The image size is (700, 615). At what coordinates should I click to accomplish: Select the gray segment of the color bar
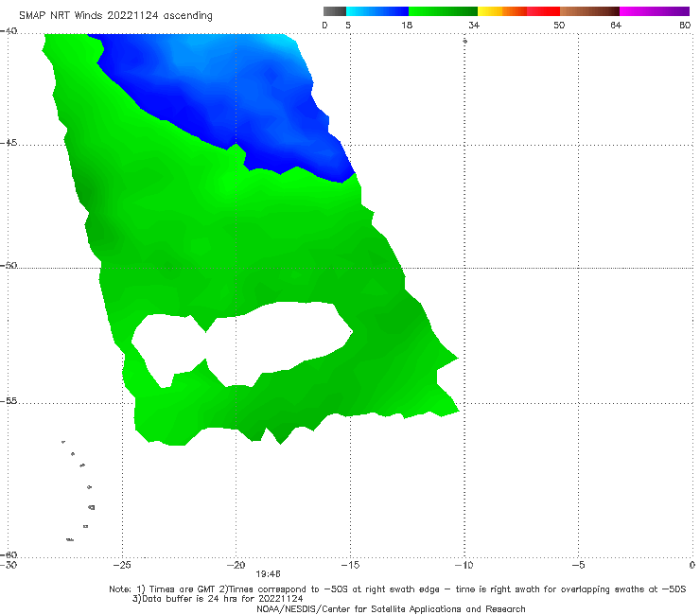click(335, 11)
